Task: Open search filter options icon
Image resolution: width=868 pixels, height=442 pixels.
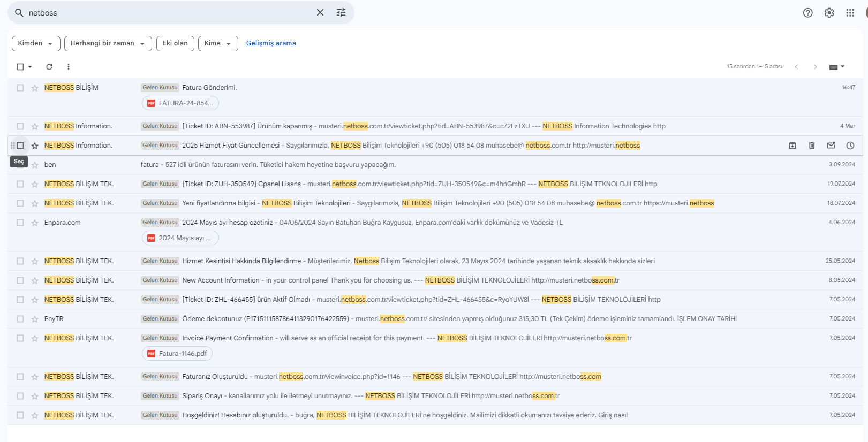Action: click(341, 12)
